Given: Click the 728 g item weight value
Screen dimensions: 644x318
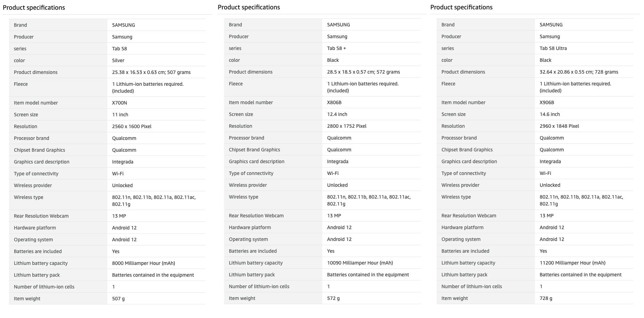Looking at the screenshot, I should point(546,298).
